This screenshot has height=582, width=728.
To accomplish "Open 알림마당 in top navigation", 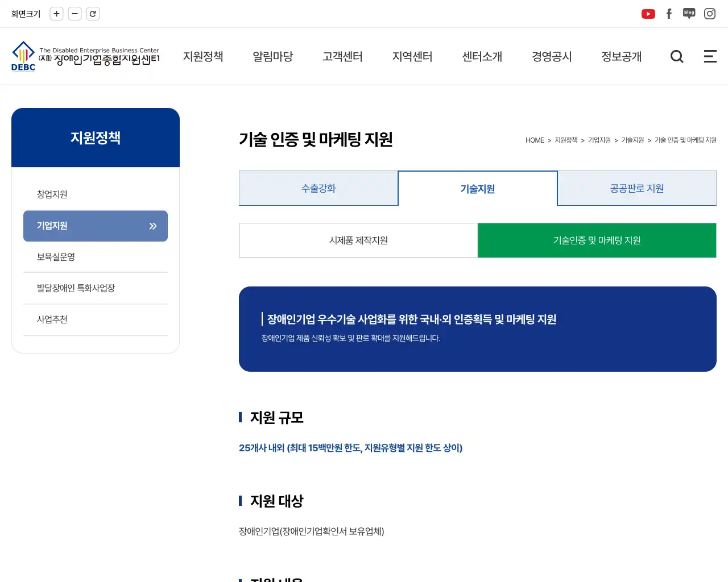I will (273, 56).
